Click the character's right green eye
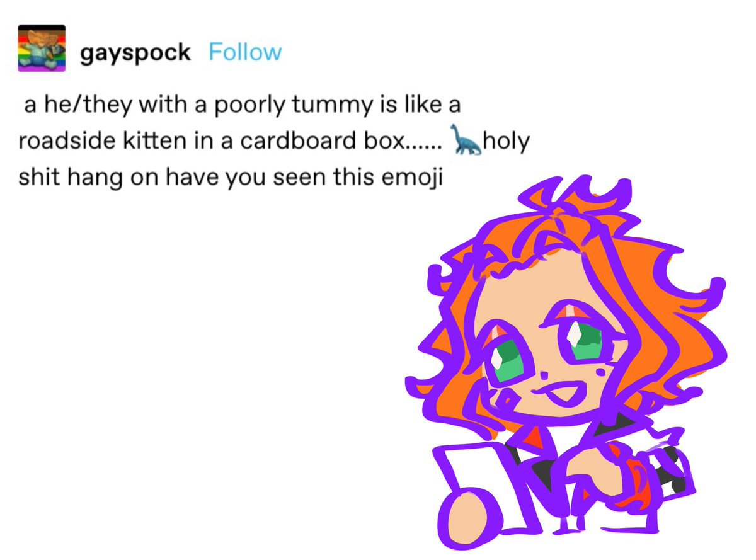Image resolution: width=756 pixels, height=560 pixels. (585, 341)
